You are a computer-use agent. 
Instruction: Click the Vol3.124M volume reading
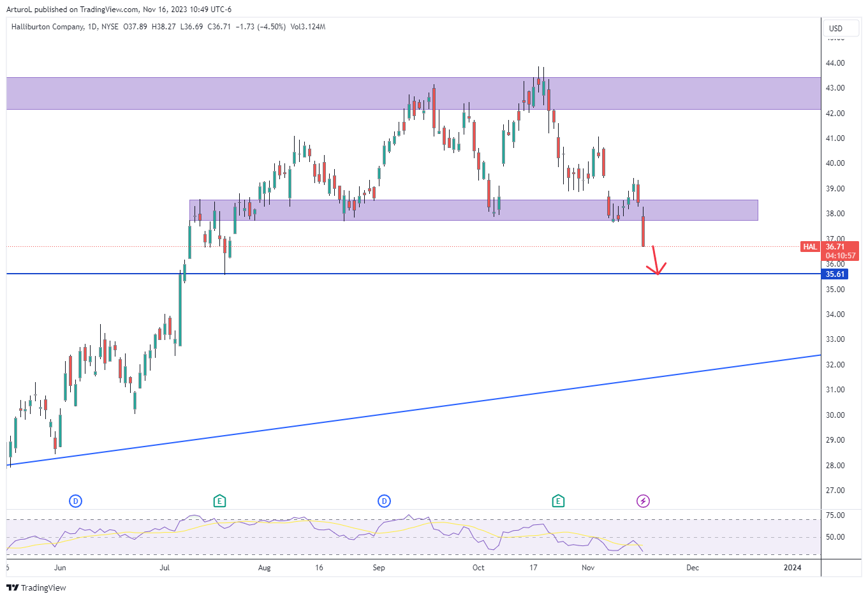[x=308, y=27]
